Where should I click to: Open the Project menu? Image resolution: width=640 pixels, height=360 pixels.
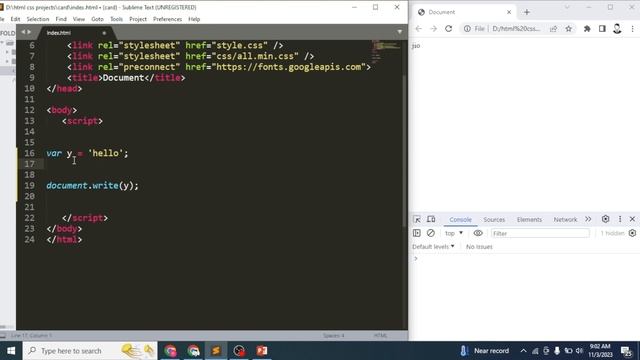[x=138, y=19]
